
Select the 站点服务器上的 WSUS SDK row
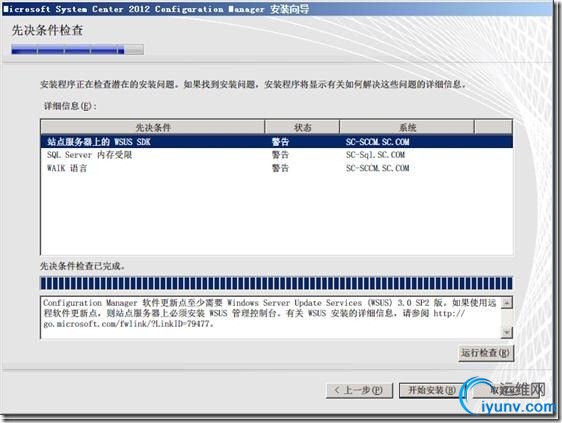tap(276, 142)
